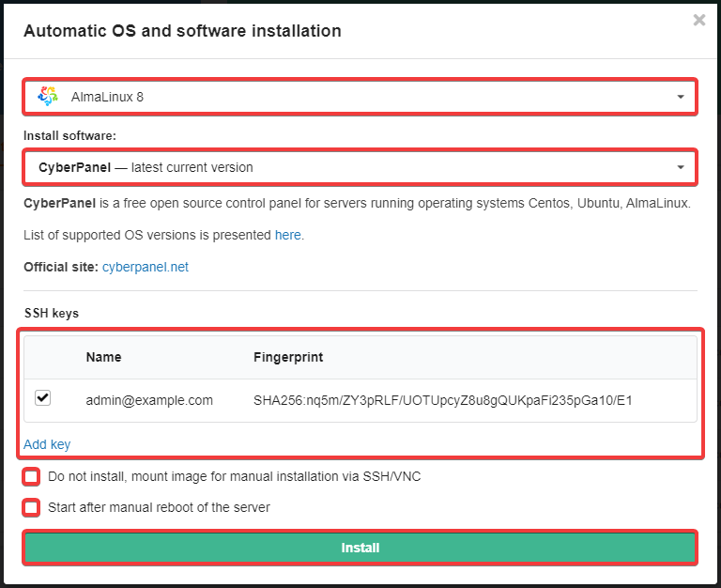Select the SHA256 fingerprint text
The width and height of the screenshot is (721, 588).
pos(442,400)
